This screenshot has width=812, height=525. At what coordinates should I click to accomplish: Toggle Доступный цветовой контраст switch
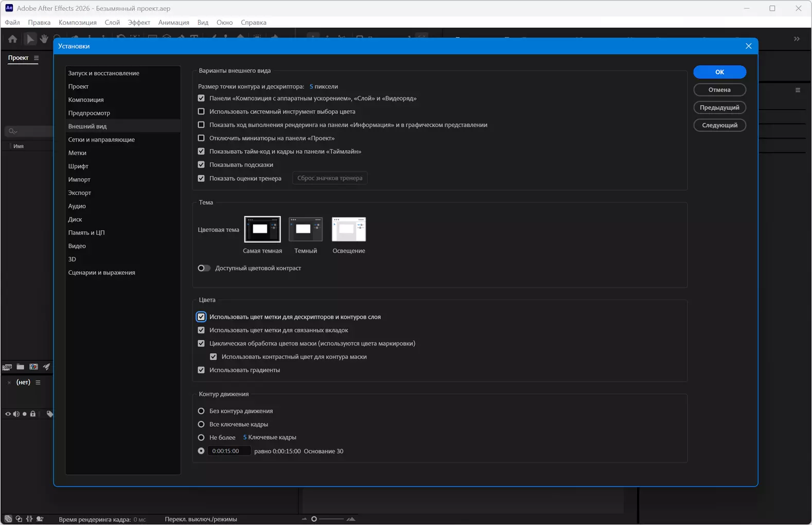(204, 268)
